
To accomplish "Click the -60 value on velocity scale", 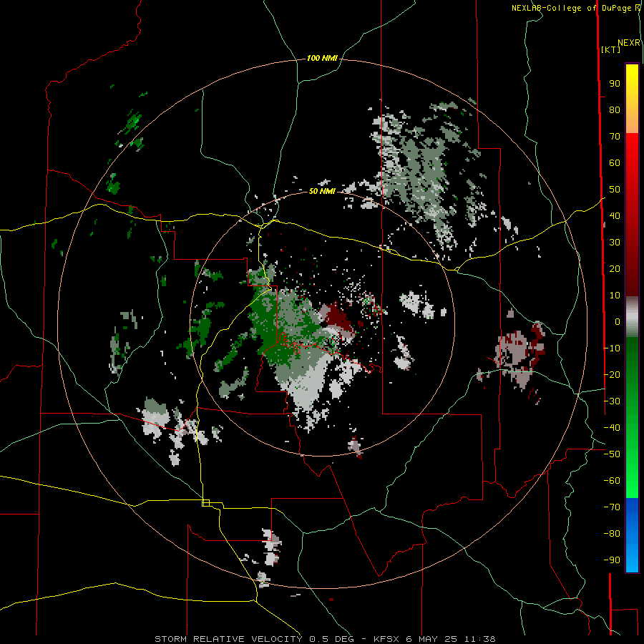I will coord(612,481).
